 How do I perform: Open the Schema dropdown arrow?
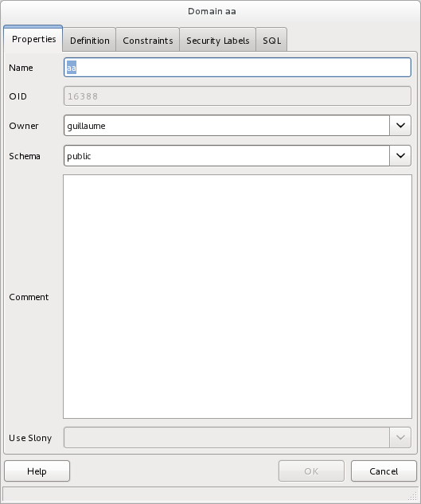point(400,155)
